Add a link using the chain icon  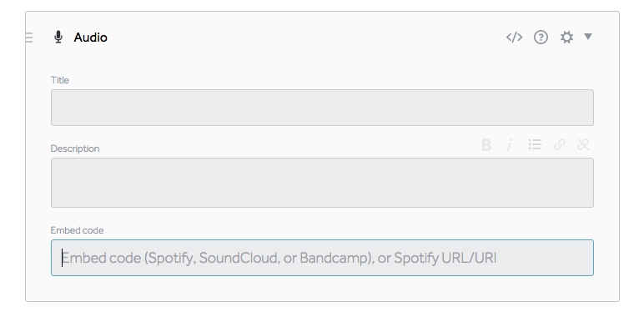pos(560,144)
